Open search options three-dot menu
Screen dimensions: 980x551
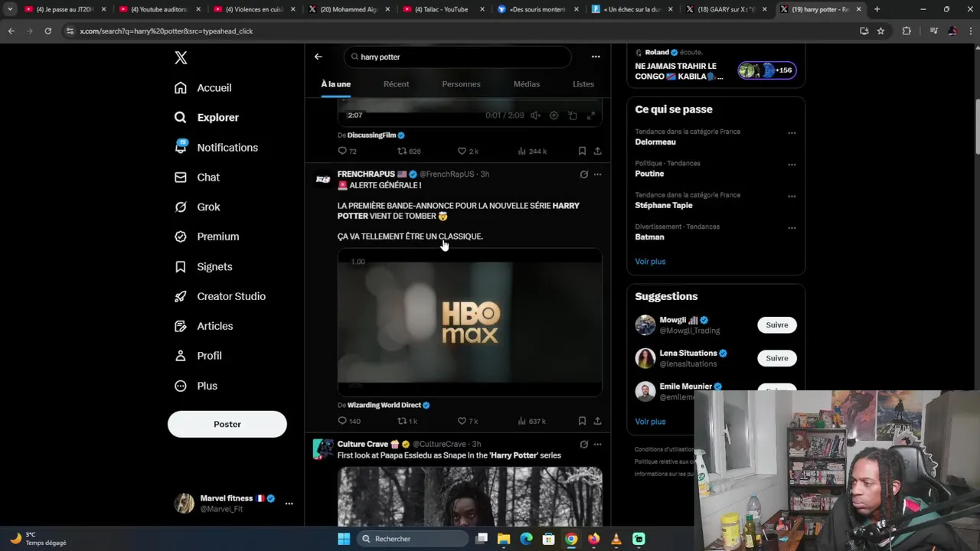click(x=596, y=57)
